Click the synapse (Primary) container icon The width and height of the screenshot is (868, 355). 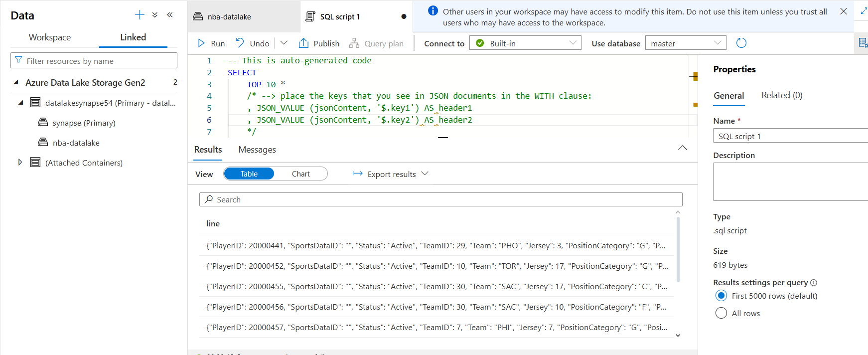tap(43, 122)
